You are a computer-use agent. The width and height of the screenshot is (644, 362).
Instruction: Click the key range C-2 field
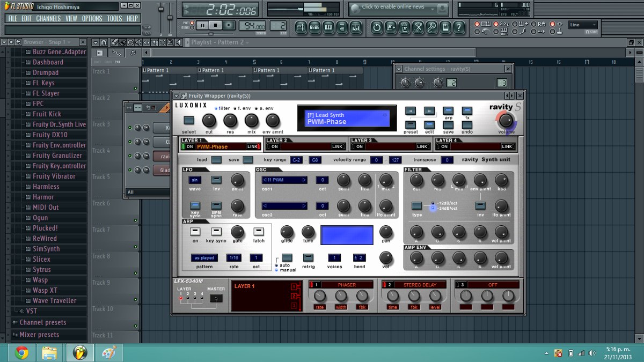296,160
